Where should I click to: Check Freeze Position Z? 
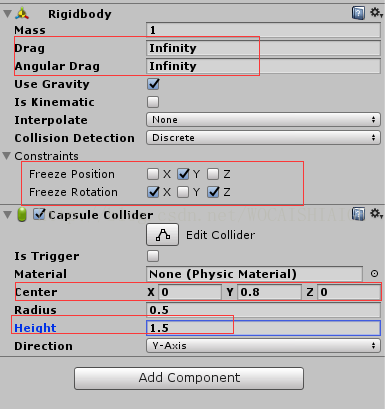point(213,174)
